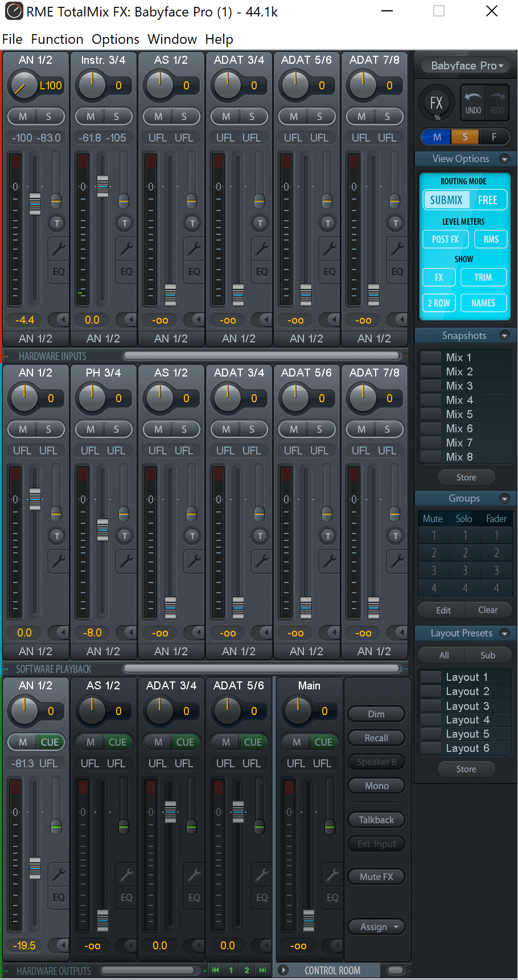This screenshot has width=518, height=980.
Task: Click Fader group 2 cell
Action: point(496,553)
